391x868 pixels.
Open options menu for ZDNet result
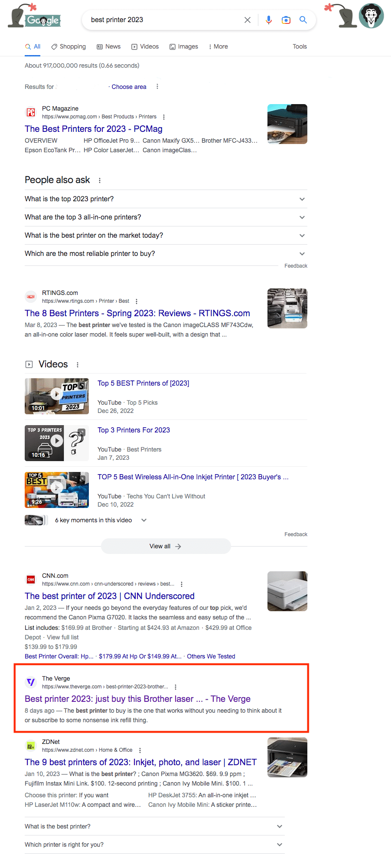tap(140, 750)
